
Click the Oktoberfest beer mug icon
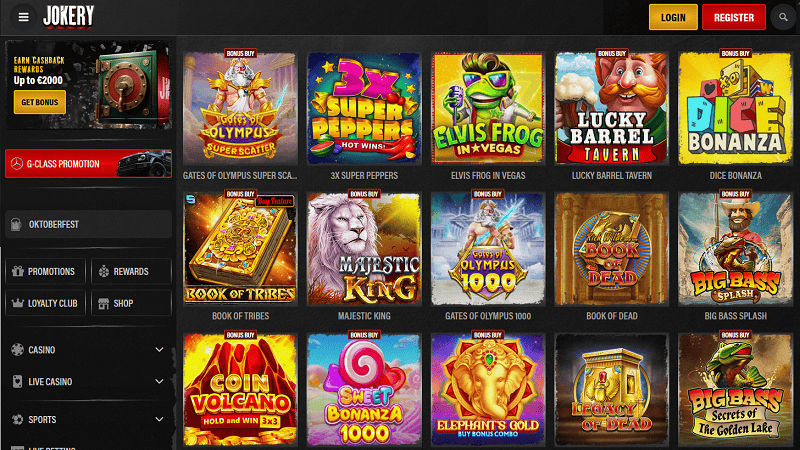tap(16, 224)
